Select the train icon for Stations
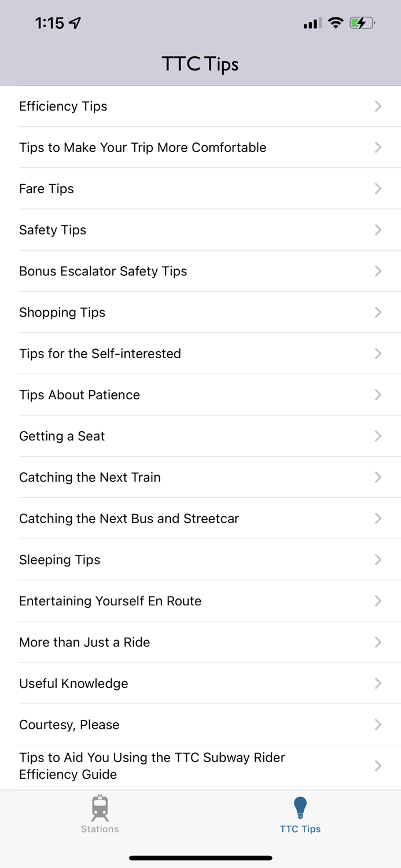Viewport: 401px width, 868px height. [x=100, y=807]
